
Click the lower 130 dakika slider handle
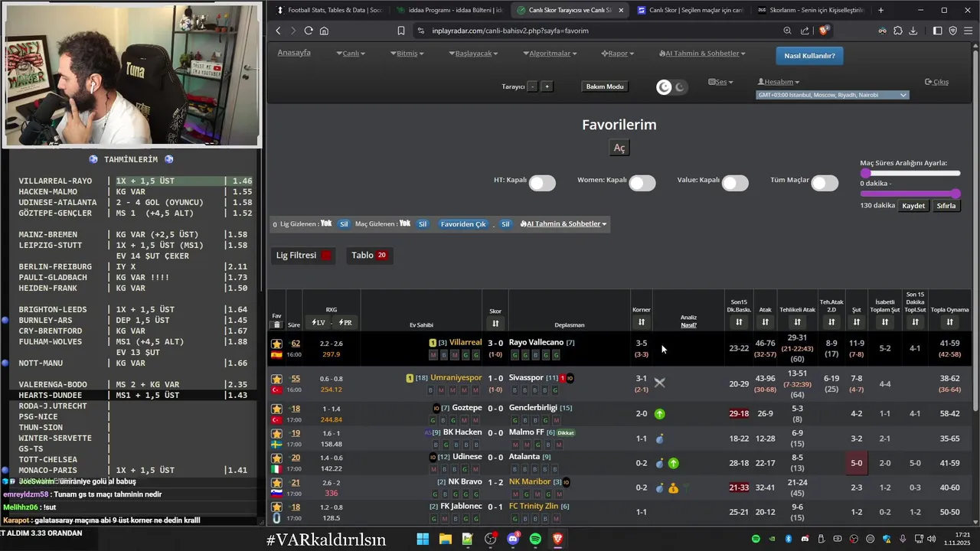(x=955, y=194)
